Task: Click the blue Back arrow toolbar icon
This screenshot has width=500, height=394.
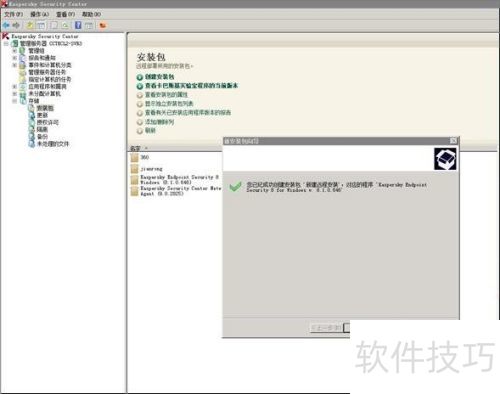Action: (x=6, y=25)
